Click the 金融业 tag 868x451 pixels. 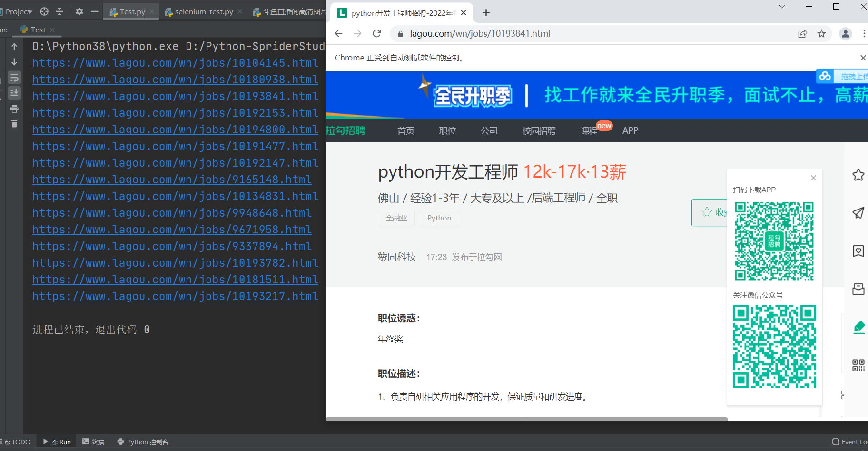[x=396, y=218]
